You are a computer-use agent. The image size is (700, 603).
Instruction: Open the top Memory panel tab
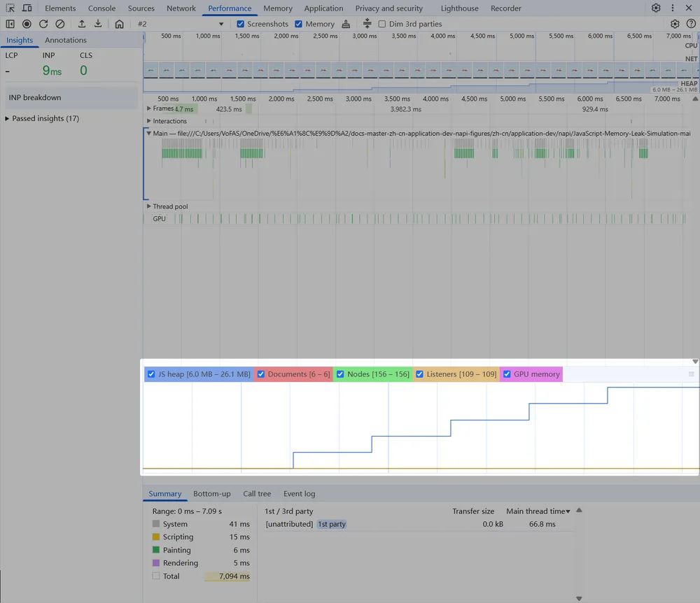278,8
